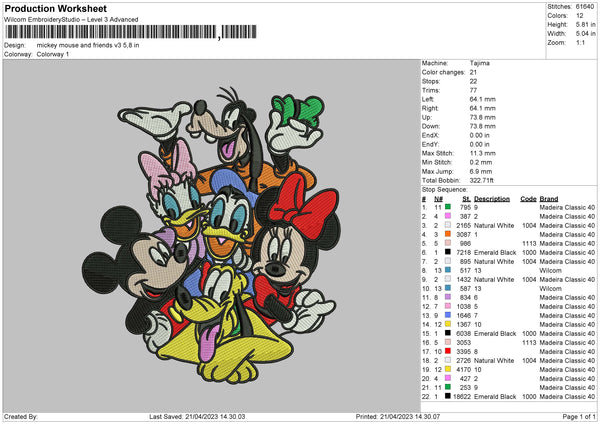Screen dimensions: 600x424
Task: Click the blue swatch in stop 13
Action: 447,315
